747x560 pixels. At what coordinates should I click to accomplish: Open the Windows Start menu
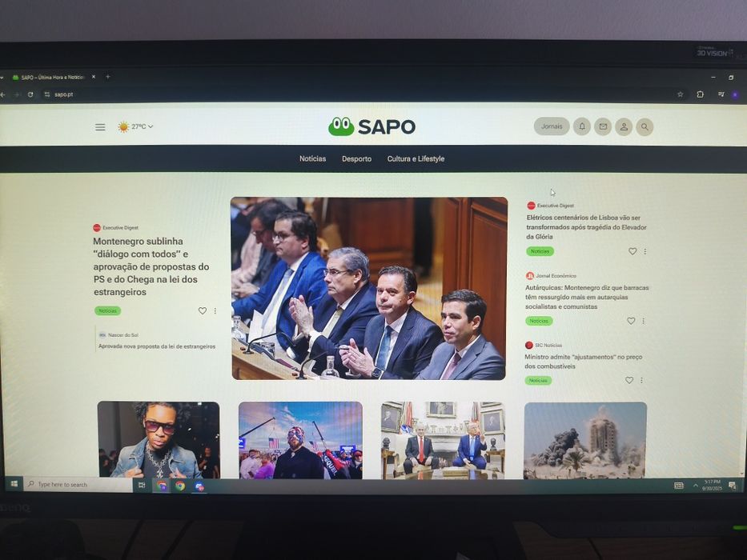click(14, 484)
